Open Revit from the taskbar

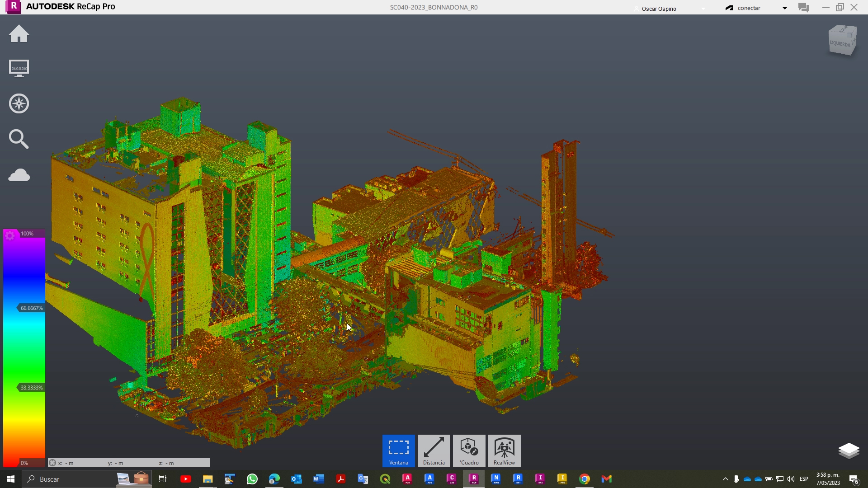(518, 479)
